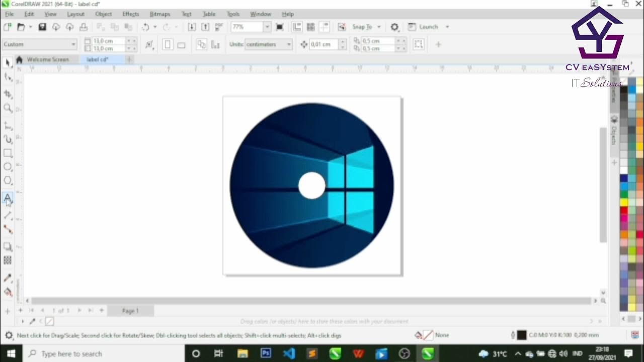Select the Freehand tool
644x362 pixels.
point(8,126)
